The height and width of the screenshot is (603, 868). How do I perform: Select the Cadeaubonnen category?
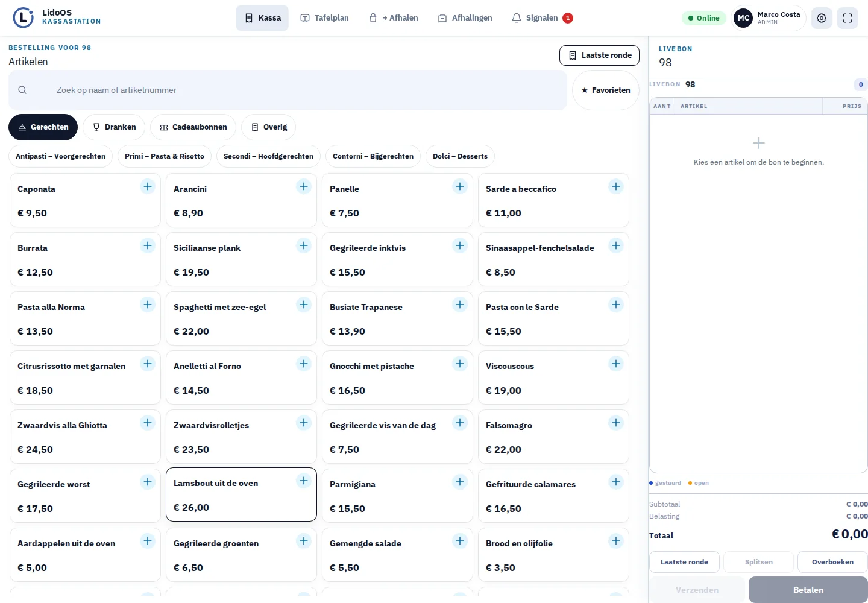193,127
